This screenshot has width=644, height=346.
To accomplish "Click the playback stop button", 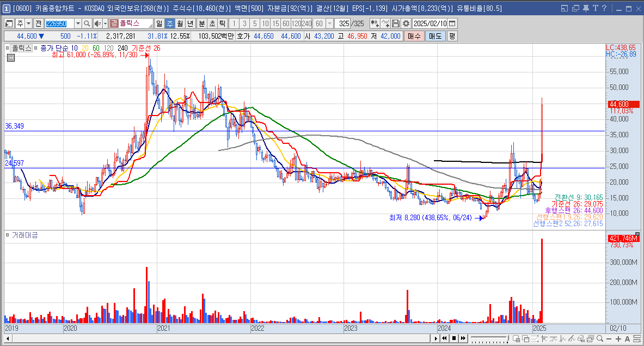I will click(454, 338).
